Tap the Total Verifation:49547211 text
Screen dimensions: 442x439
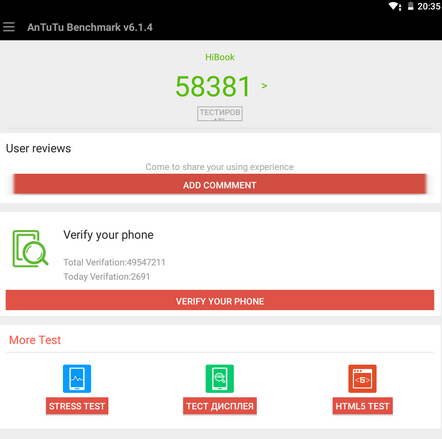(114, 262)
